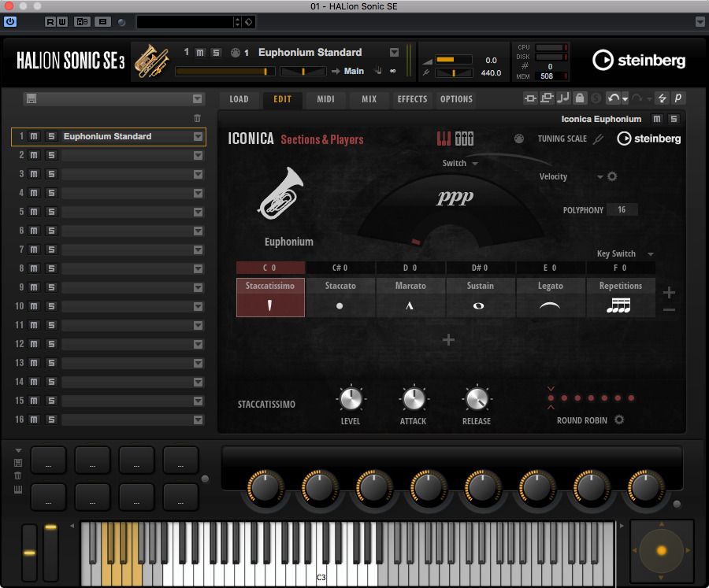This screenshot has width=709, height=588.
Task: Click the LEVEL knob
Action: coord(351,399)
